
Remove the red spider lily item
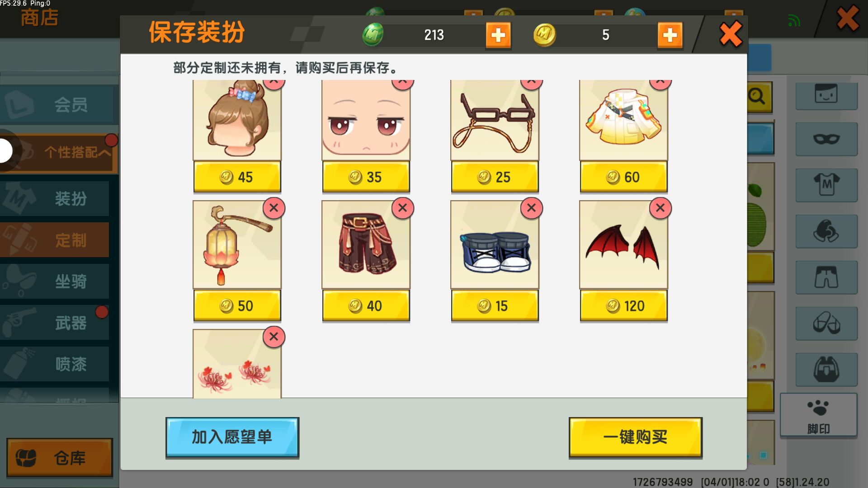274,337
